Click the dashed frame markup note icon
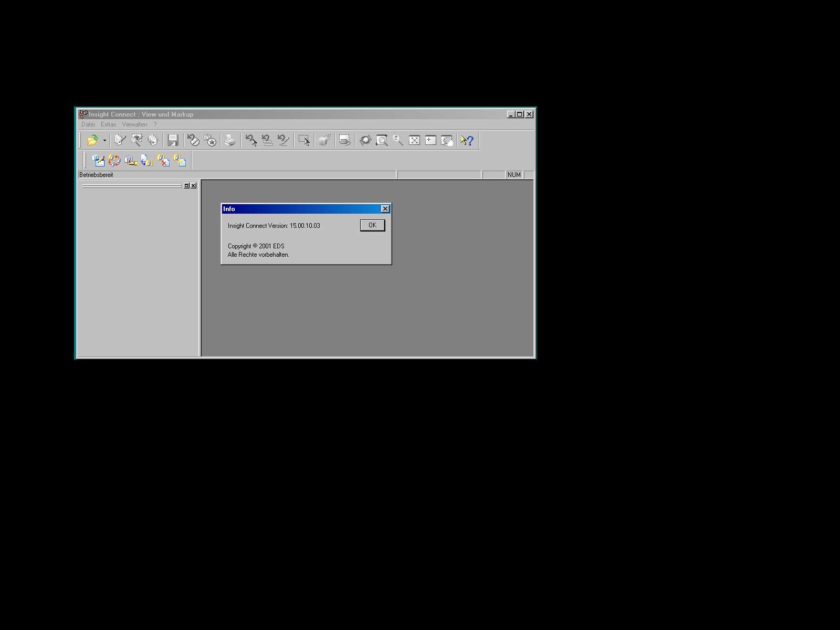 pyautogui.click(x=344, y=140)
